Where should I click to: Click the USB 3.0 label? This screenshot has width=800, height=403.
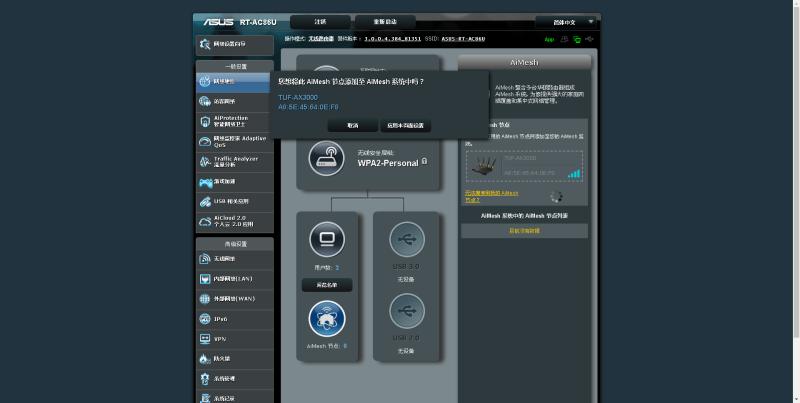pyautogui.click(x=406, y=267)
